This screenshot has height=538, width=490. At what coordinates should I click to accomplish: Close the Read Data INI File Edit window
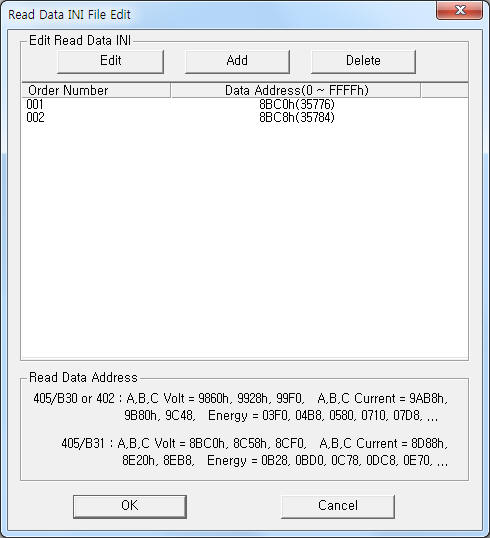coord(459,10)
